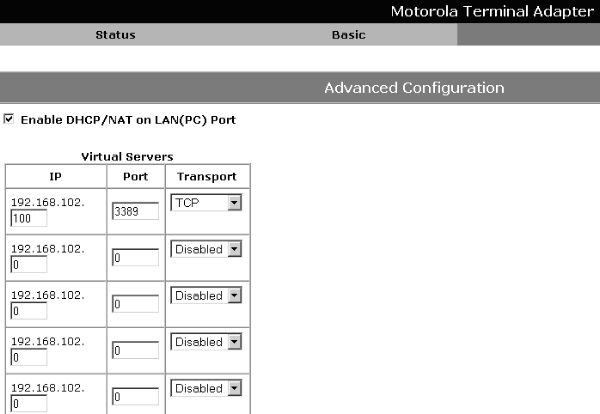Open the Basic tab
Screen dimensions: 600x414
click(x=348, y=35)
